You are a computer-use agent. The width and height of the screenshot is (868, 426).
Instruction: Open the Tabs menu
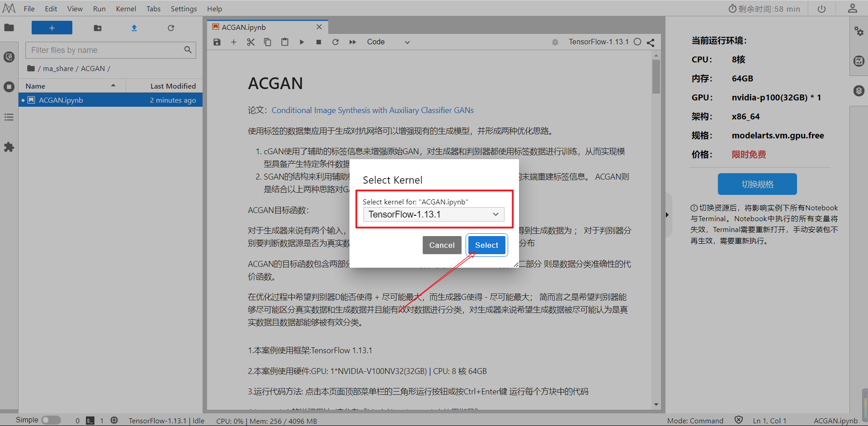[154, 9]
